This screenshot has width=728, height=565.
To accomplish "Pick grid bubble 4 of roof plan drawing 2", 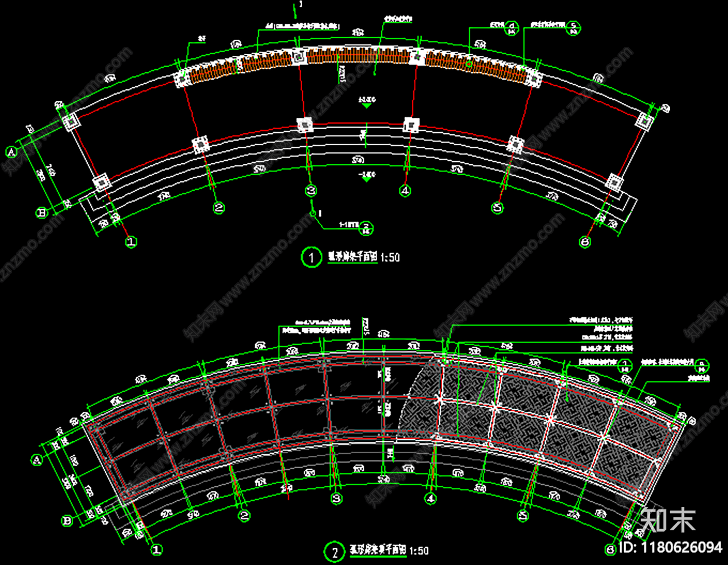I will coord(430,499).
